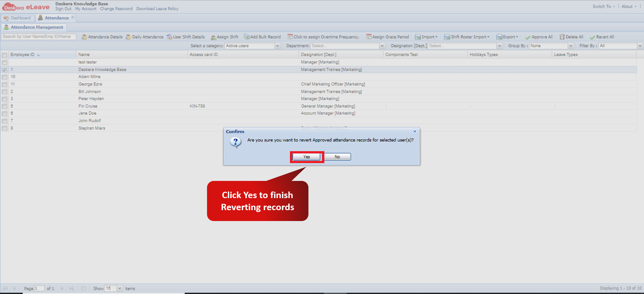Click the search by User Name field
This screenshot has width=644, height=294.
click(39, 36)
